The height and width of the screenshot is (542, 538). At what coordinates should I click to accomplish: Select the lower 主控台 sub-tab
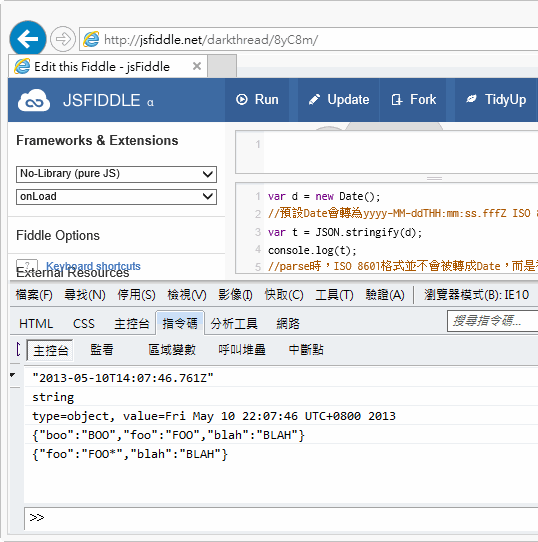50,351
